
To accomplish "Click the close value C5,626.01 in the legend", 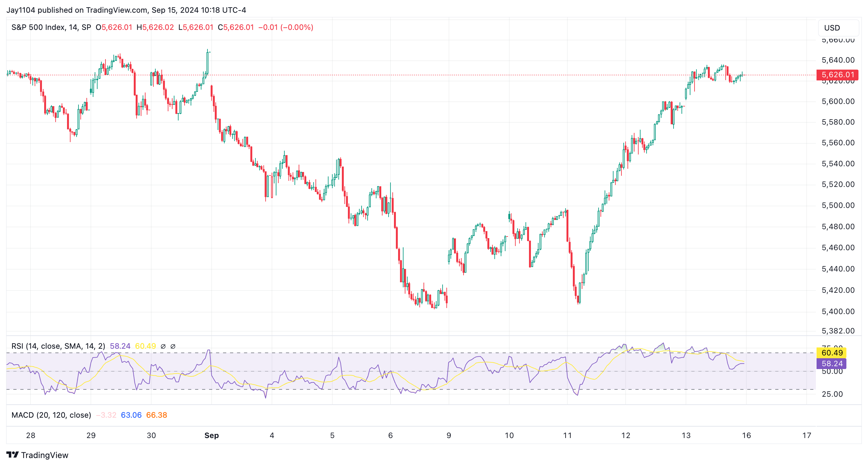I will click(236, 27).
